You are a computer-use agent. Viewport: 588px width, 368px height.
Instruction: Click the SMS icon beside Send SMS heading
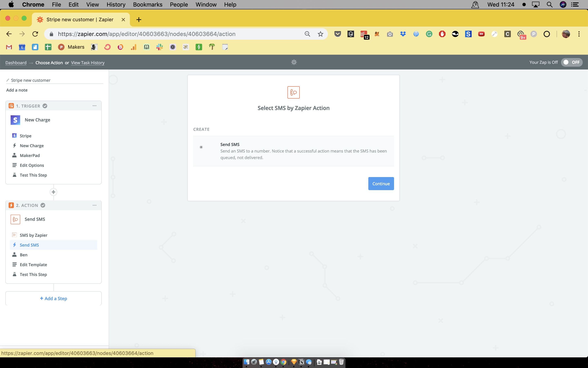point(15,219)
